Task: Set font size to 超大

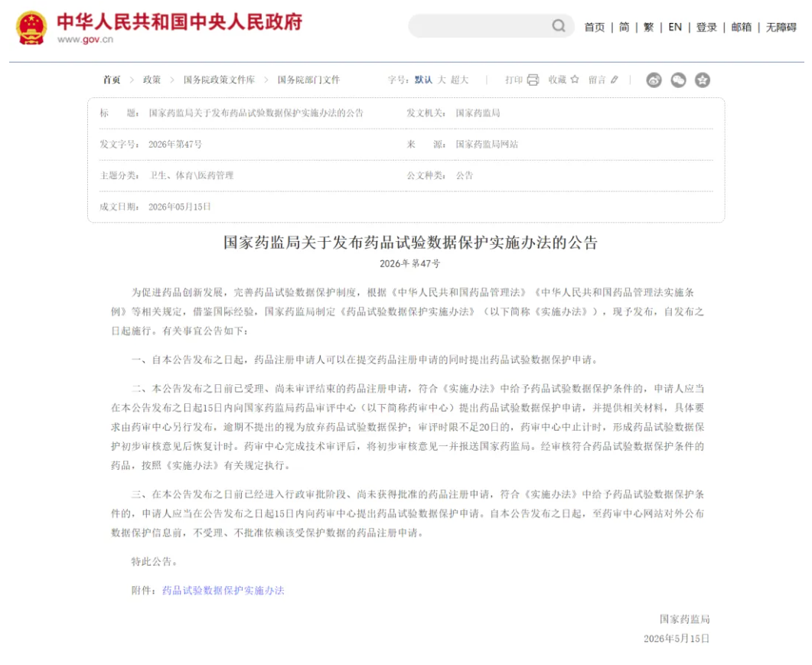Action: click(459, 80)
